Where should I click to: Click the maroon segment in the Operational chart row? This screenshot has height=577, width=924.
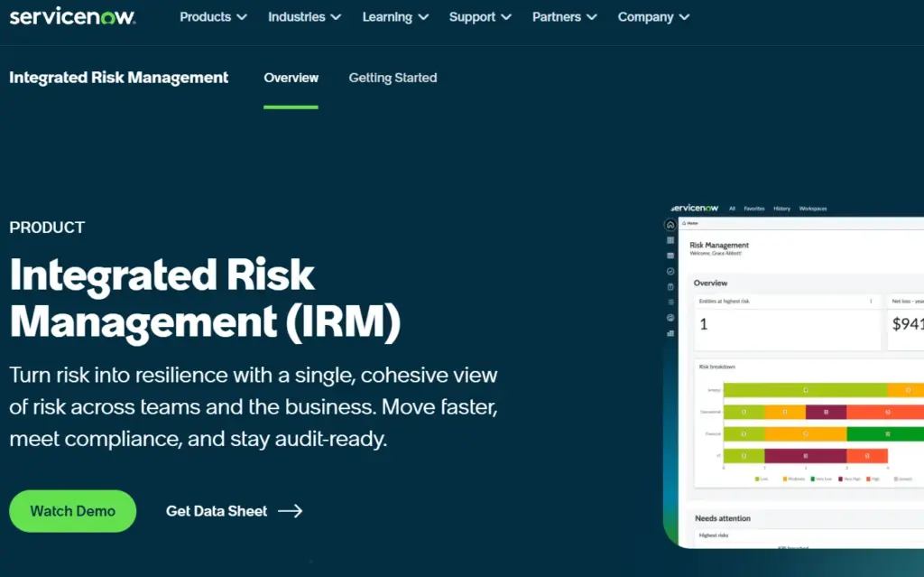[827, 412]
